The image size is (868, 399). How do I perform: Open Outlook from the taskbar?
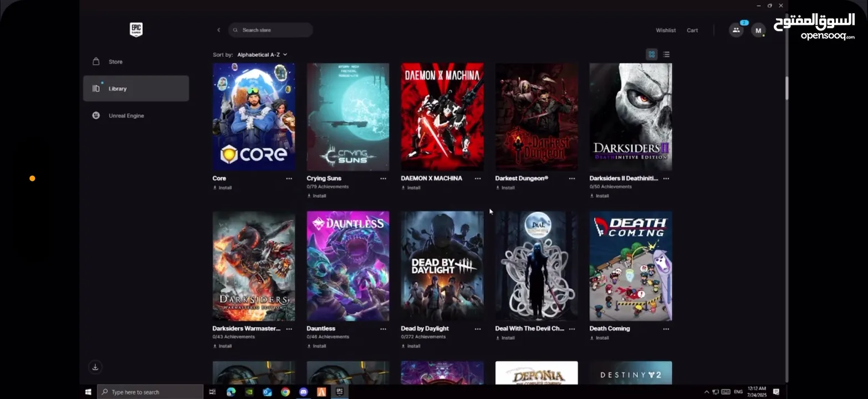pos(267,392)
